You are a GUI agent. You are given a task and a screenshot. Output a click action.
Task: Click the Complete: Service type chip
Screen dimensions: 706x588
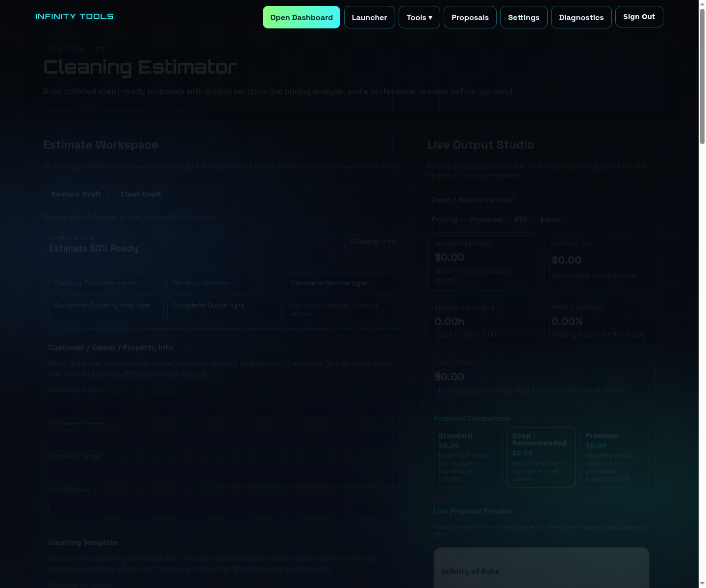click(x=343, y=283)
